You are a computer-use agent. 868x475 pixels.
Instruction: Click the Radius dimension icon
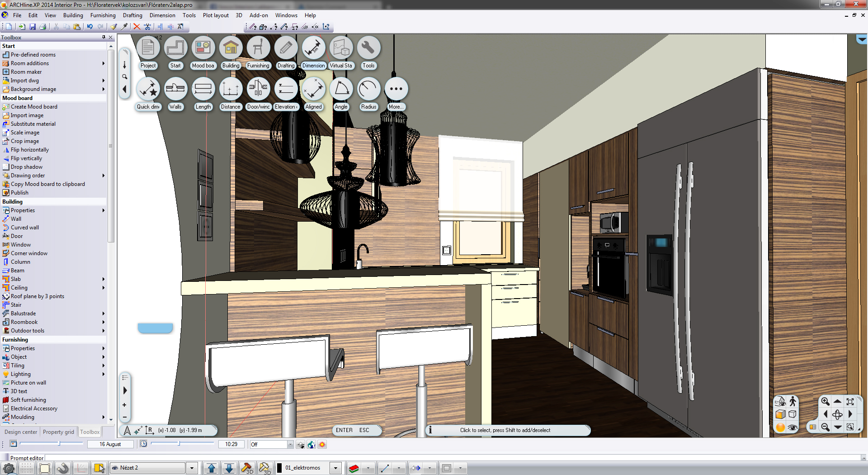coord(368,89)
